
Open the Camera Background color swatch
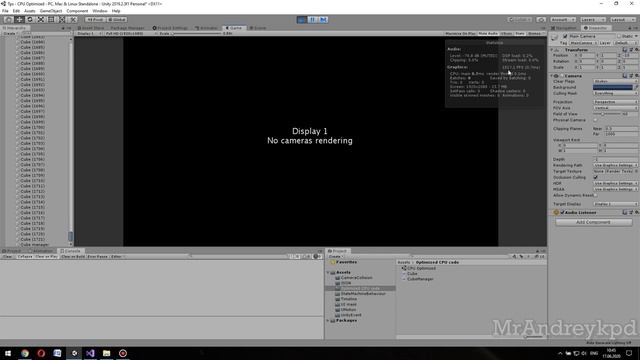[613, 87]
